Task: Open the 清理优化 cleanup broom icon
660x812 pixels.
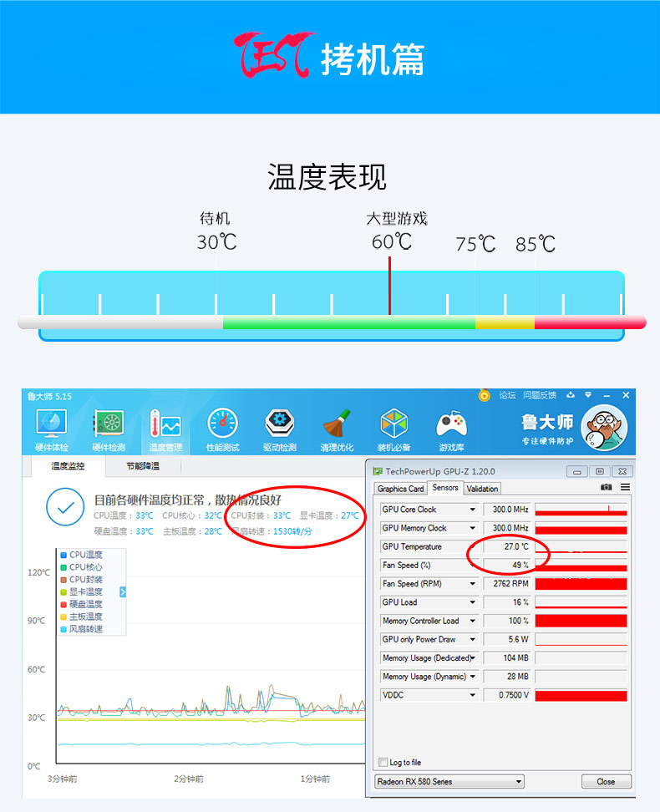Action: pyautogui.click(x=337, y=430)
